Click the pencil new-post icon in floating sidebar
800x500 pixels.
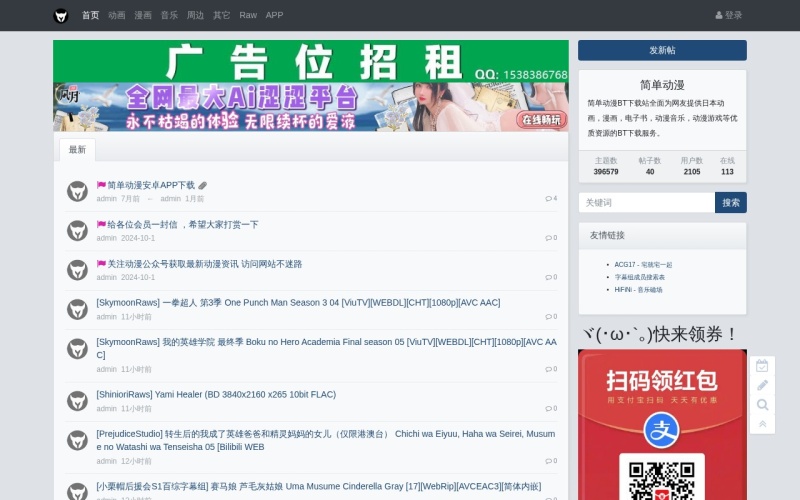click(x=762, y=386)
